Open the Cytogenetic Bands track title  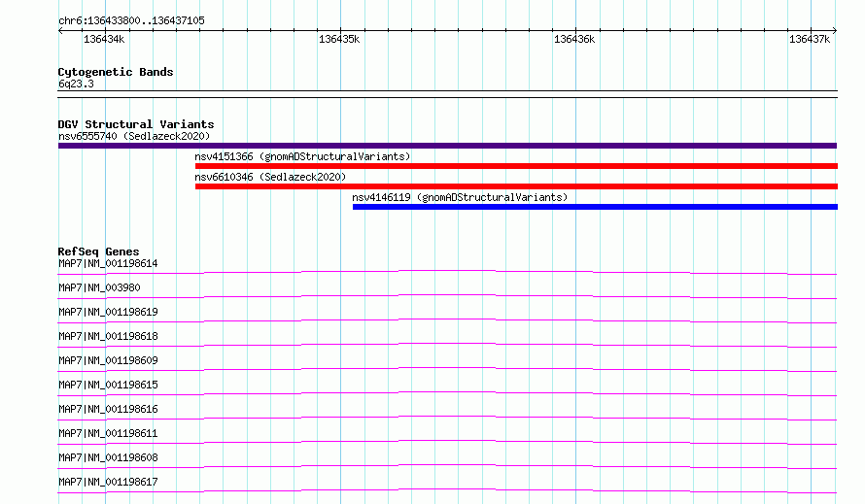pyautogui.click(x=116, y=72)
